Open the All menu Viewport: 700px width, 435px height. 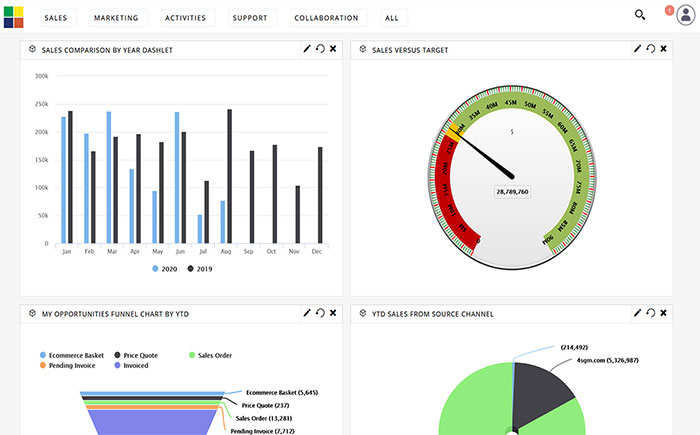click(x=392, y=18)
